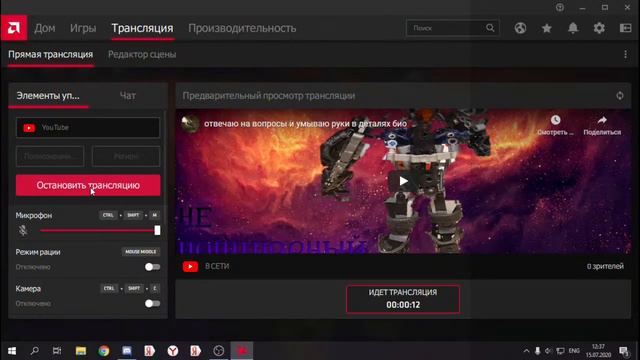The image size is (640, 360).
Task: Click ENG language indicator in tray
Action: (x=574, y=351)
